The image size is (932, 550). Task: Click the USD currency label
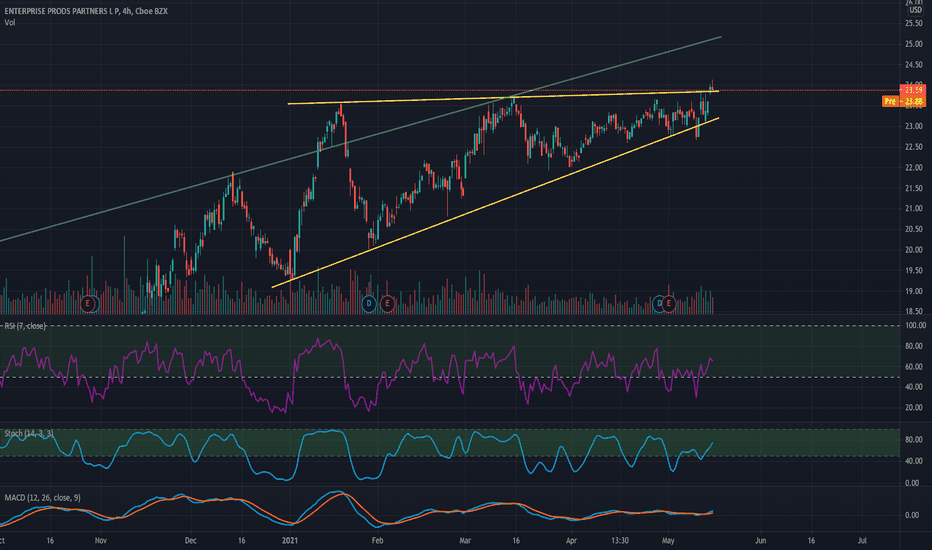[x=915, y=10]
